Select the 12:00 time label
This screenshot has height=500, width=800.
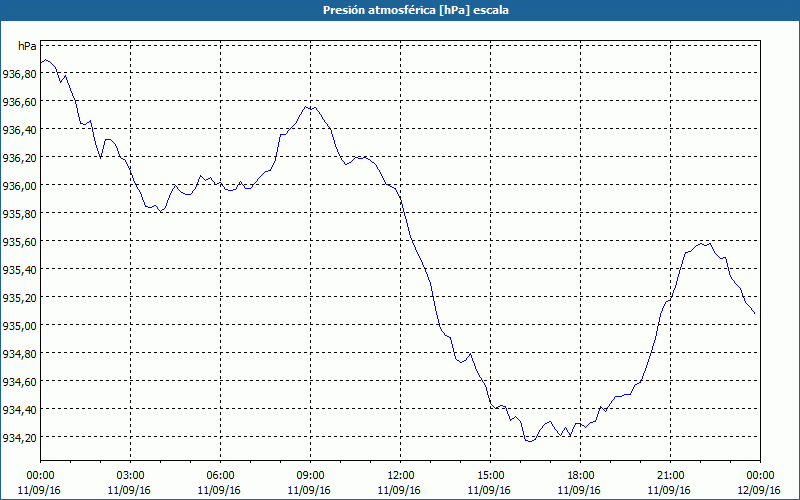(401, 476)
